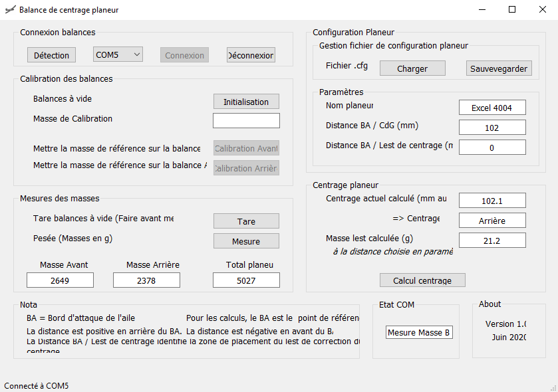Viewport: 558px width, 392px height.
Task: Click the 'Fichier .cfg' label
Action: 347,65
